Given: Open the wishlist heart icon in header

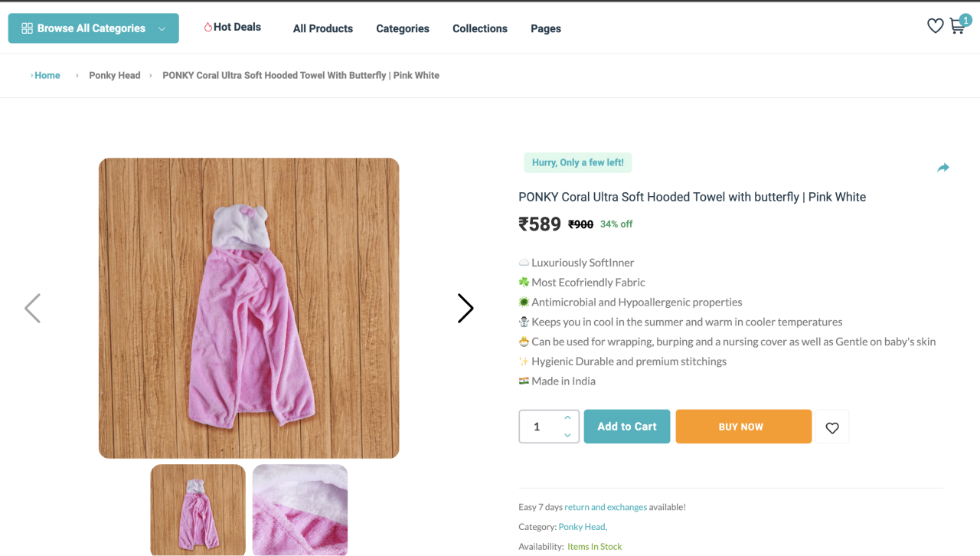Looking at the screenshot, I should click(x=935, y=26).
